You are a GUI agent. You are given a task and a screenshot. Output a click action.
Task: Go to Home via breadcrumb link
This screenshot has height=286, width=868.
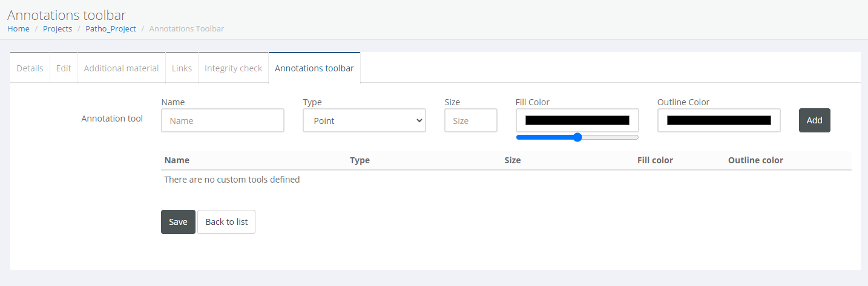click(x=18, y=29)
